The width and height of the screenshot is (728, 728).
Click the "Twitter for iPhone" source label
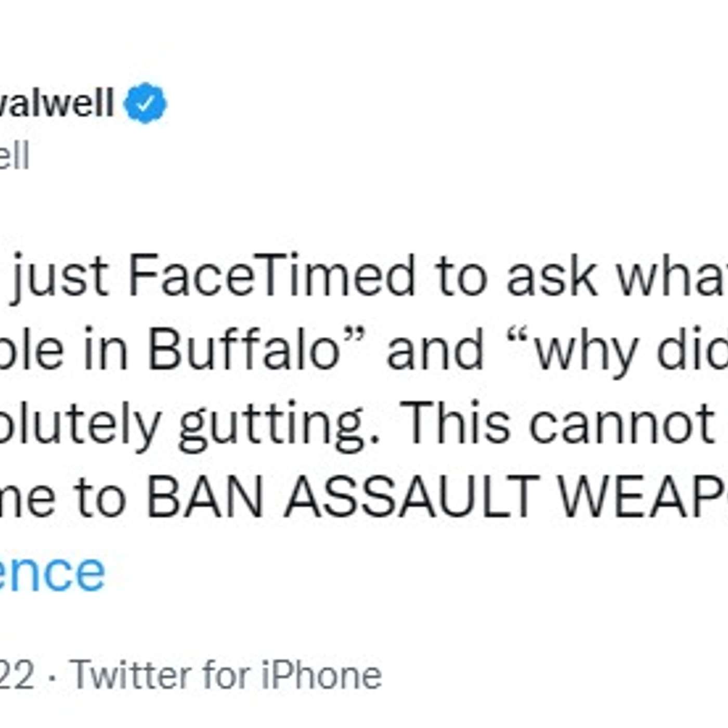226,675
